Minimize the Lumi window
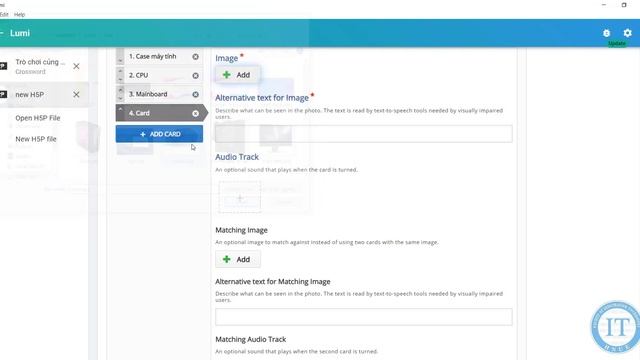640x360 pixels. point(604,5)
